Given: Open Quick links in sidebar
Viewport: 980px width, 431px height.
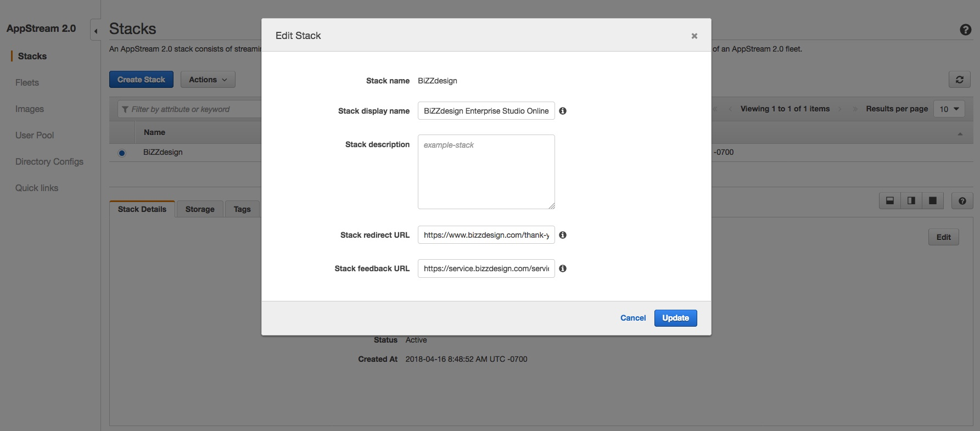Looking at the screenshot, I should pos(37,188).
